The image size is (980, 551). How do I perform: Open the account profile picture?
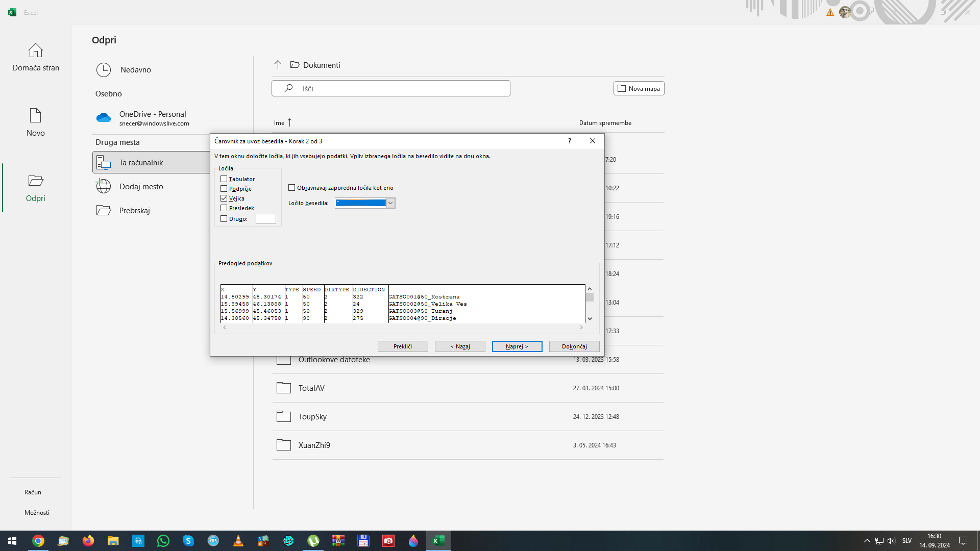tap(845, 12)
